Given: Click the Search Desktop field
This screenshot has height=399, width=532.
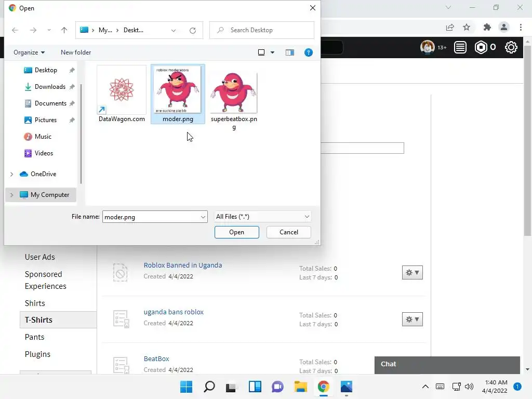Looking at the screenshot, I should 262,30.
